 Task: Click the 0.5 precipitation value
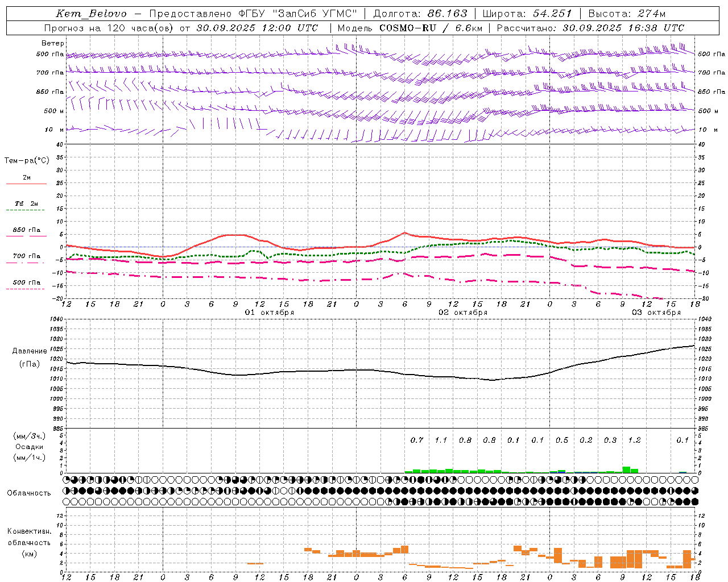[x=562, y=440]
